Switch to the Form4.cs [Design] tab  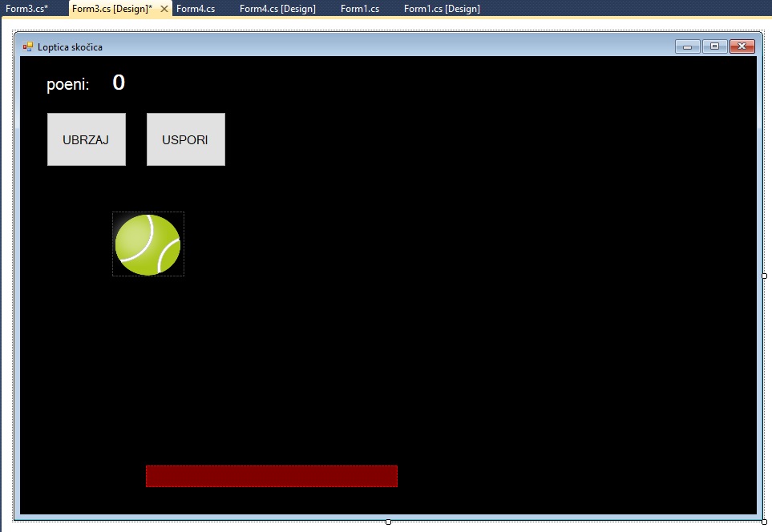(277, 9)
